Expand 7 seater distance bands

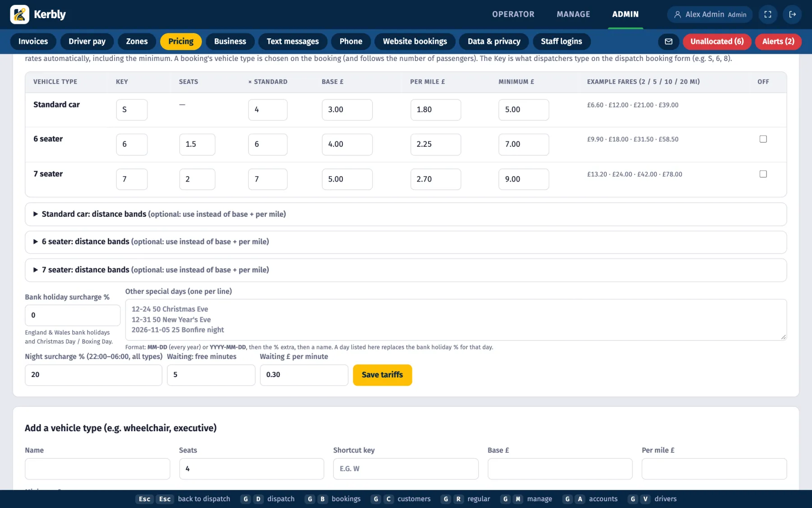tap(406, 270)
